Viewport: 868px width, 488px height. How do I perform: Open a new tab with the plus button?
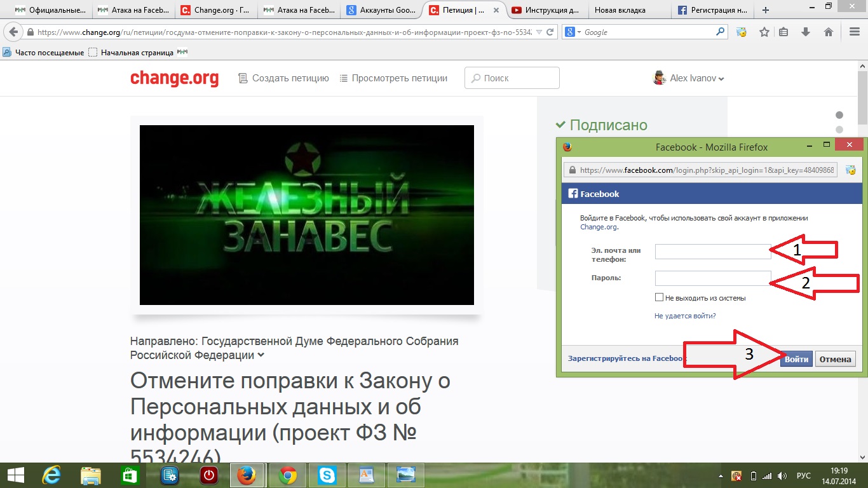click(766, 10)
